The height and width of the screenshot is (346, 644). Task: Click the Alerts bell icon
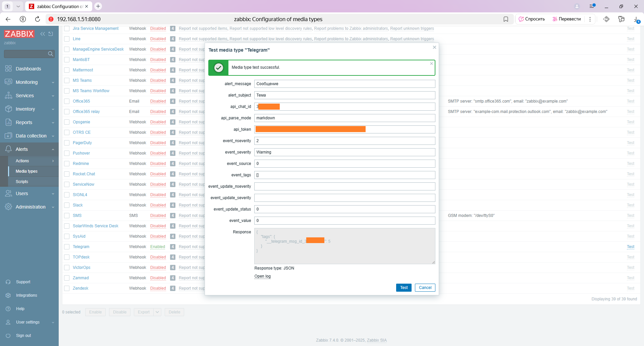point(8,149)
